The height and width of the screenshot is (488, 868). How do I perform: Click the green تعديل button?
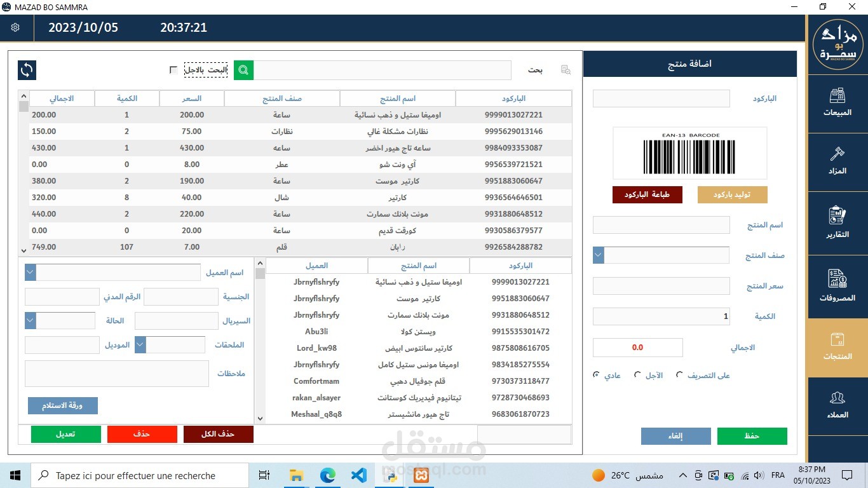tap(66, 434)
